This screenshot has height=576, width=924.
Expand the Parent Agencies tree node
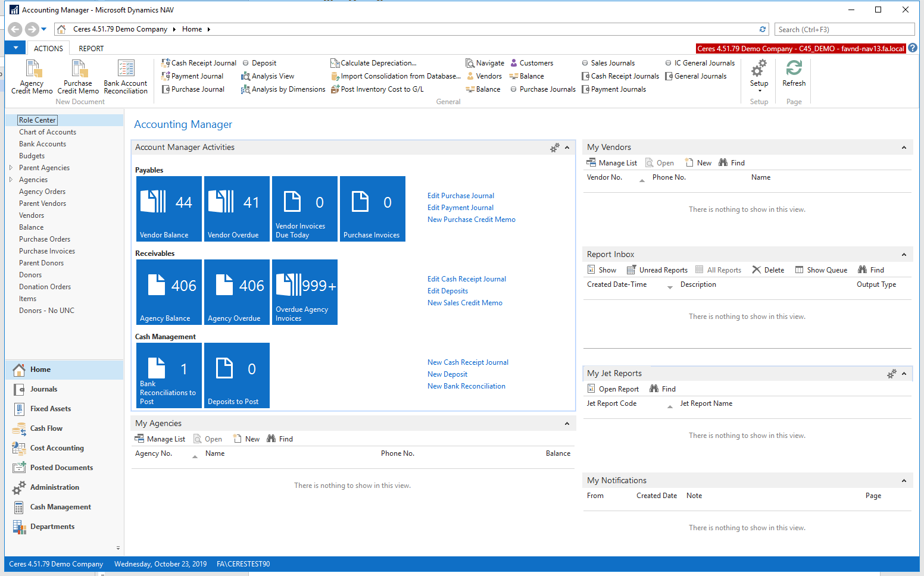pos(11,168)
